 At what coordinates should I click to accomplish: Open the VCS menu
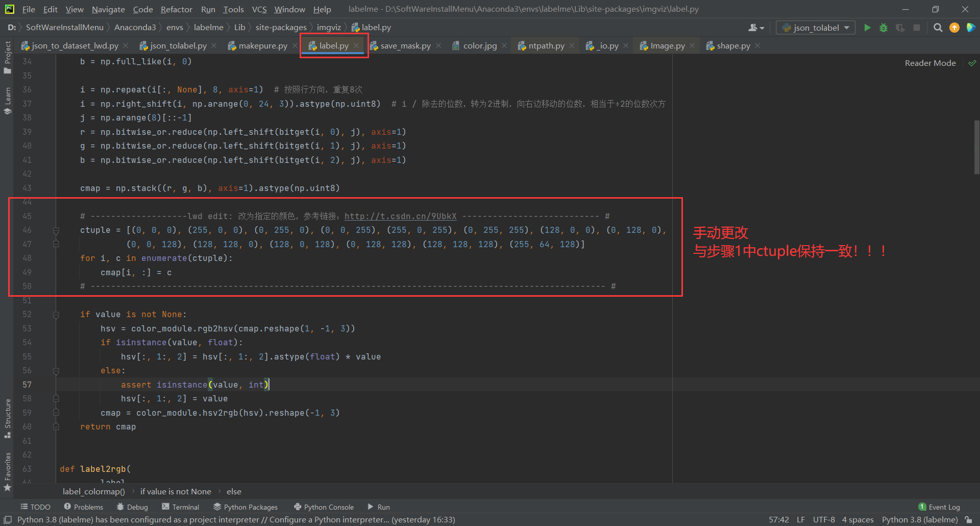tap(259, 9)
